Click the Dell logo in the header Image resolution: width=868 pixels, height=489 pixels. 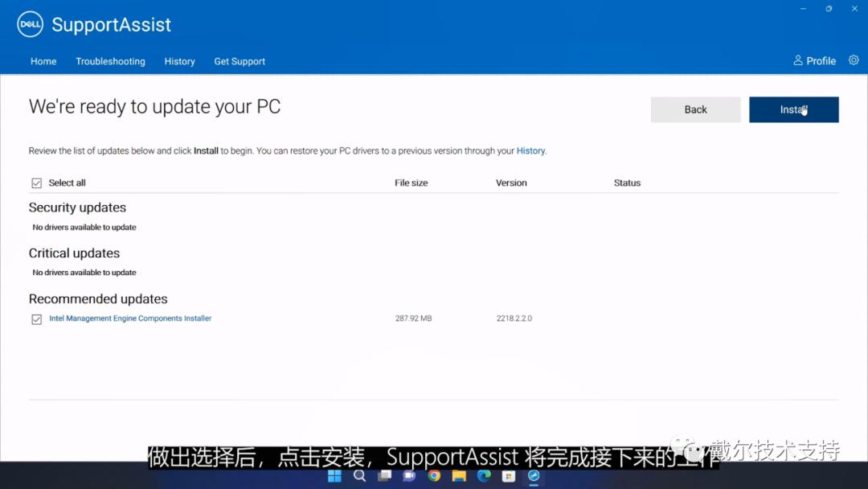tap(29, 24)
